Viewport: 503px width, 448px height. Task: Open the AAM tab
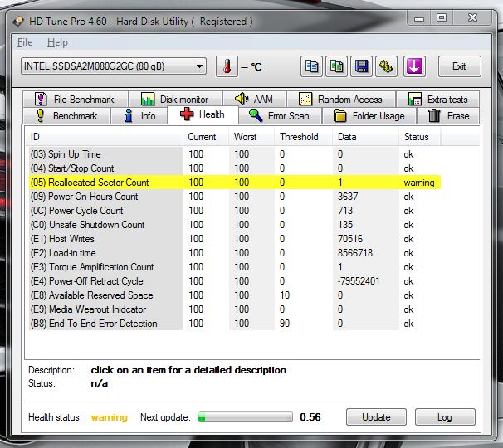[x=254, y=99]
